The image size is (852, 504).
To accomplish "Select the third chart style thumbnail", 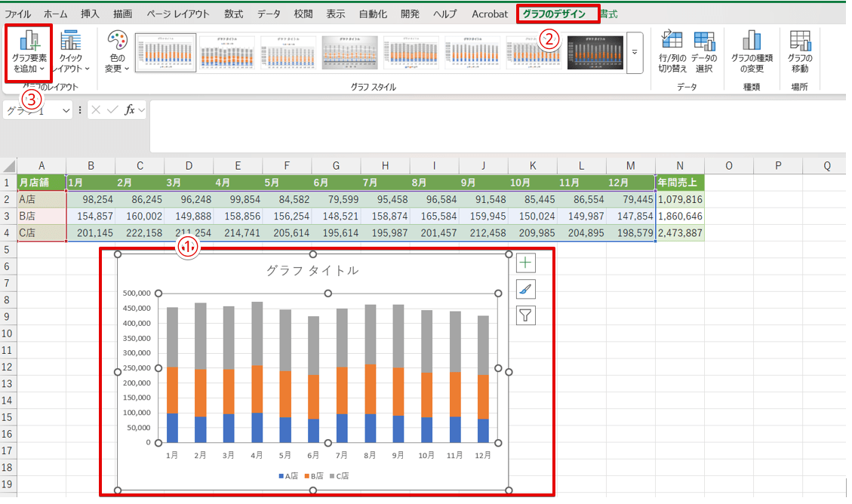I will point(288,53).
